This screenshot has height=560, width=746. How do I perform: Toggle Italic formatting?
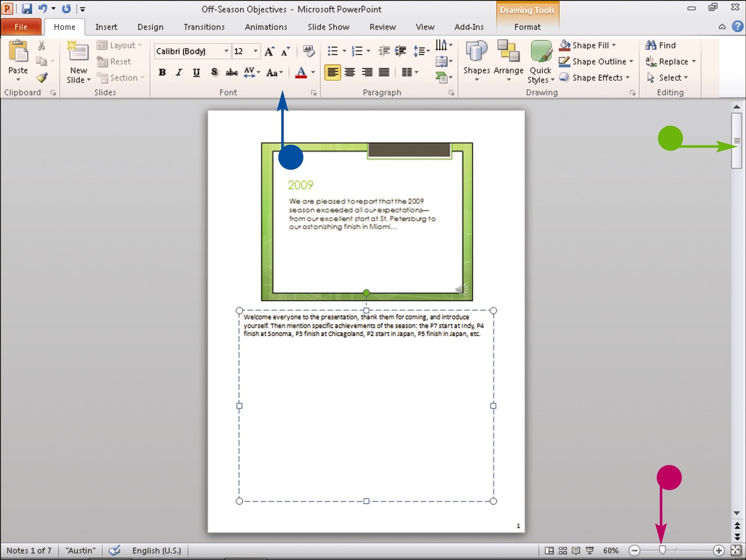click(179, 72)
